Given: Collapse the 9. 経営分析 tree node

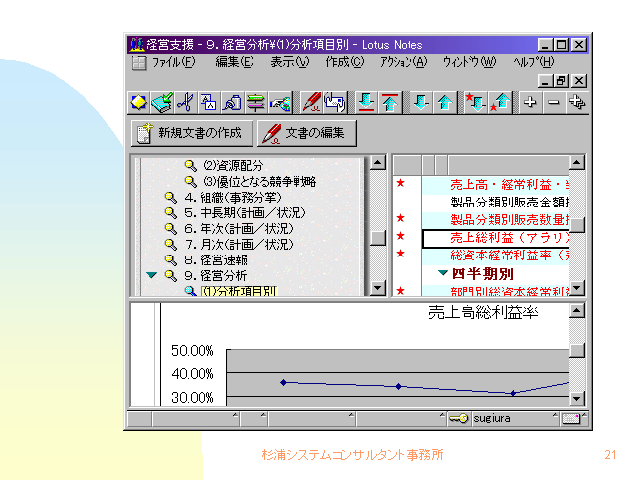Looking at the screenshot, I should point(151,275).
